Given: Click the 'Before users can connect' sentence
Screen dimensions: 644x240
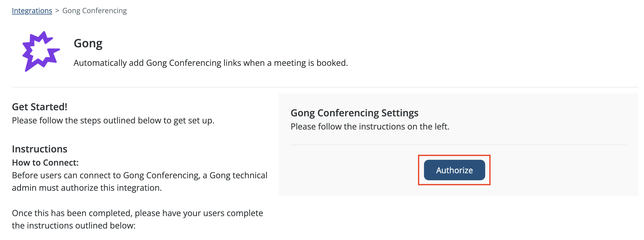Looking at the screenshot, I should pos(139,175).
